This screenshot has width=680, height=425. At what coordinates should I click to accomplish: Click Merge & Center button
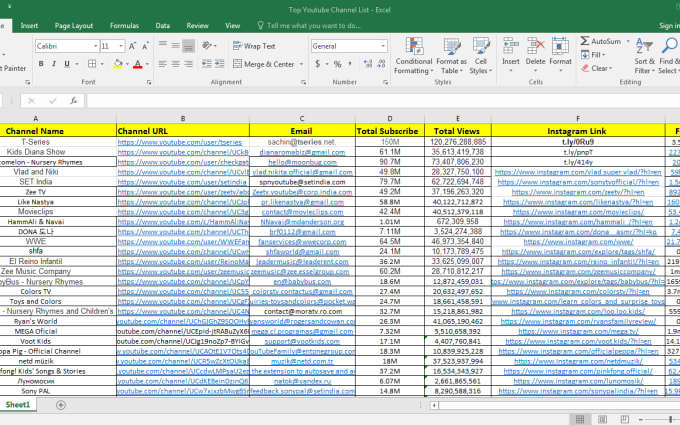264,64
